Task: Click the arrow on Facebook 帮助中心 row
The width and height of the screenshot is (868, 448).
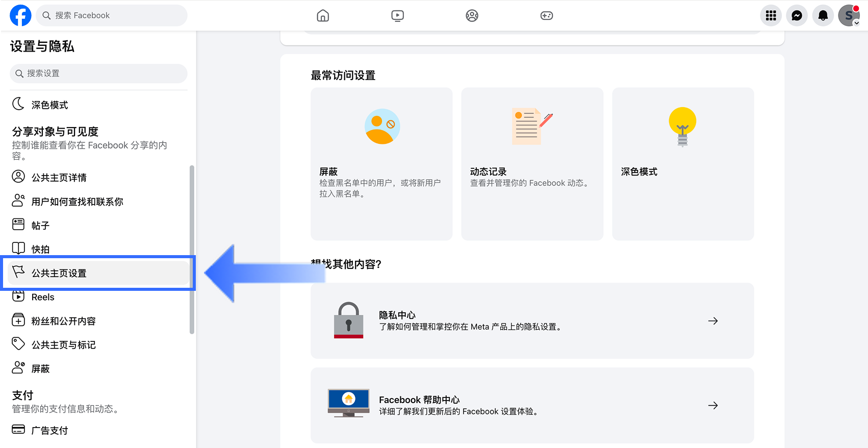Action: [713, 406]
